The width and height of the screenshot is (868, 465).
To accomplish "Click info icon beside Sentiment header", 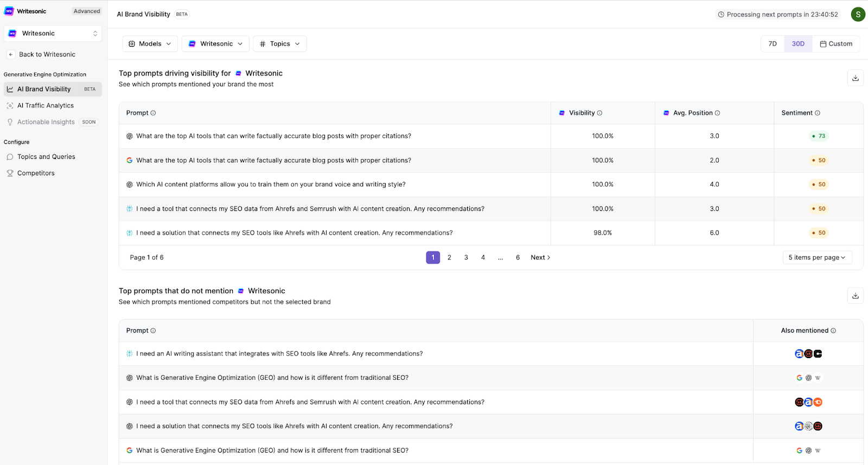I will pos(818,113).
